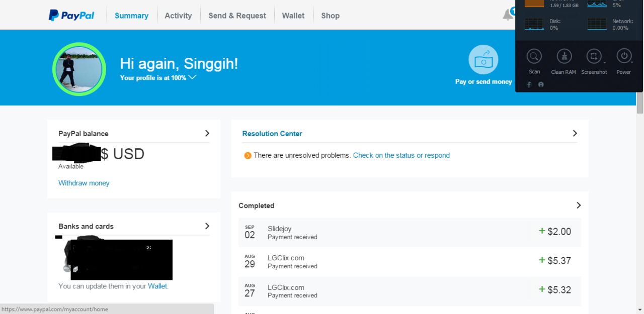Open the Activity tab
644x314 pixels.
point(178,16)
